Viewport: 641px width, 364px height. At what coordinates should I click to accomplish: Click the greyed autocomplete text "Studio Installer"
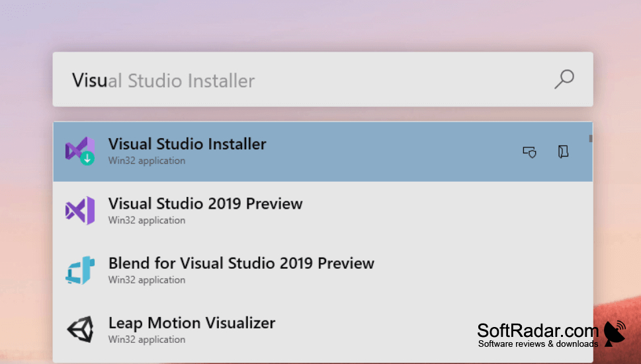coord(191,81)
